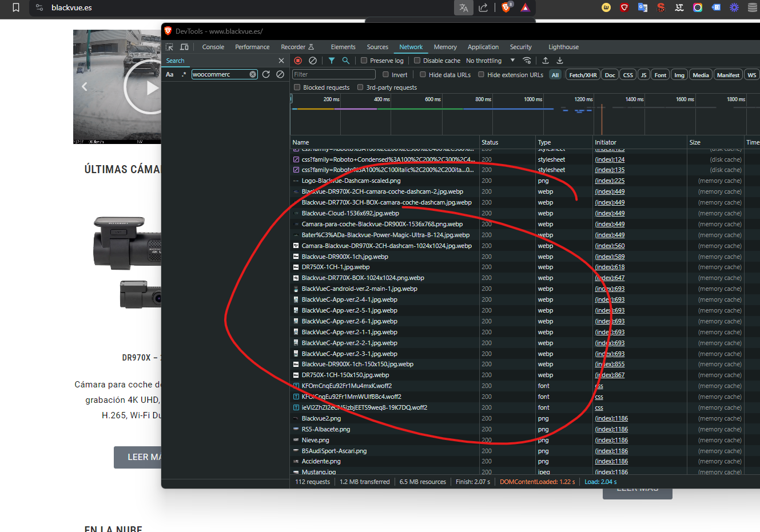
Task: Clear the network log
Action: click(x=313, y=61)
